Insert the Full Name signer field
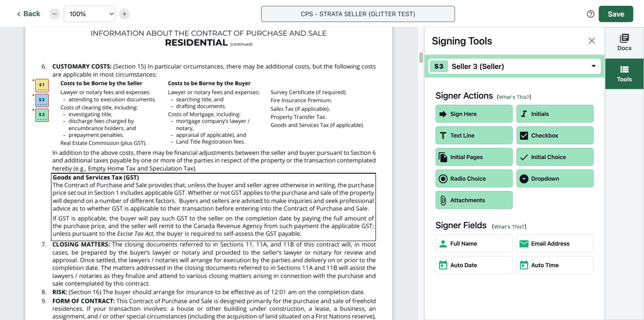 (x=474, y=243)
